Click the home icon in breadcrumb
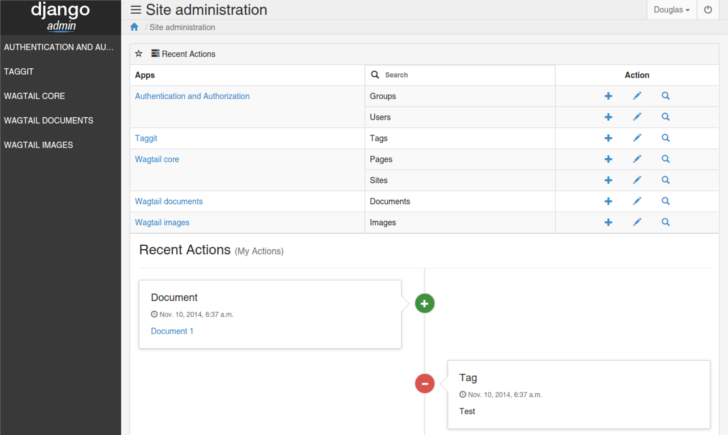The height and width of the screenshot is (435, 728). pyautogui.click(x=134, y=27)
